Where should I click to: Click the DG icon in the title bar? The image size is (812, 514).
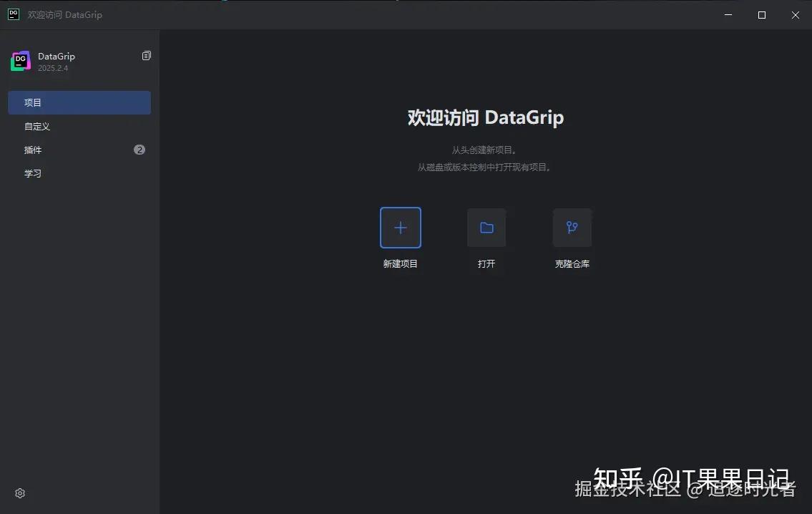point(14,14)
